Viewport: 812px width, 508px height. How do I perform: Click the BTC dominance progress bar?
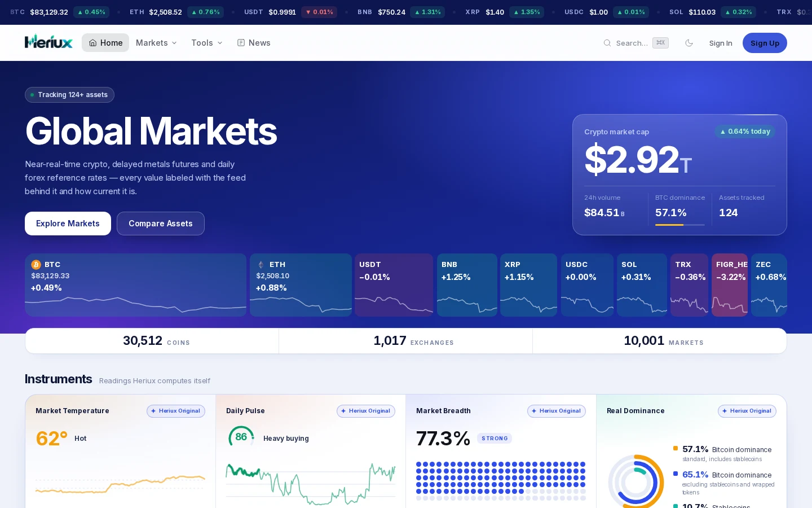(x=680, y=225)
